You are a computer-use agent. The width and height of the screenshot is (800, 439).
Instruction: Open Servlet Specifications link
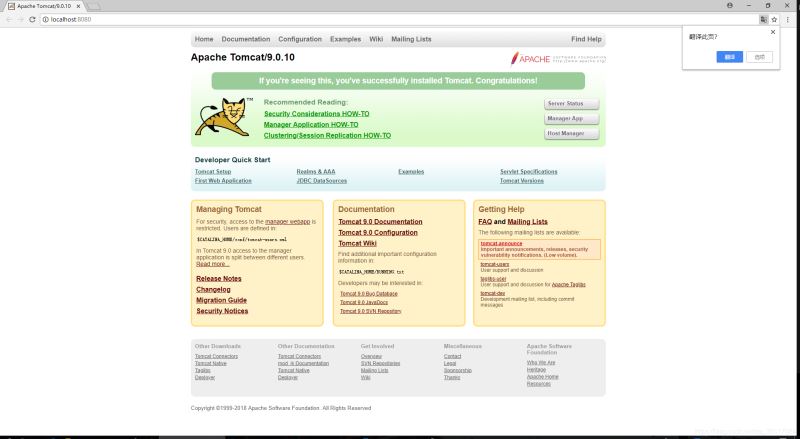pyautogui.click(x=529, y=172)
